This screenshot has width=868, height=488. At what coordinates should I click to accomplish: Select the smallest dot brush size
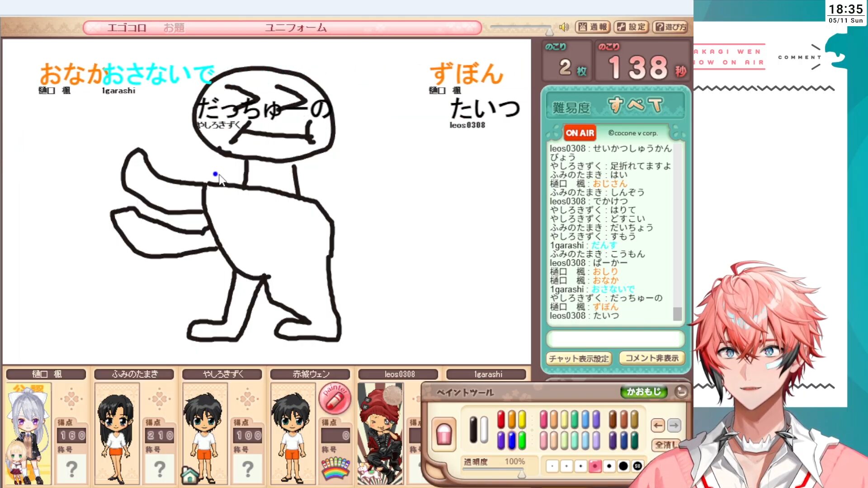pyautogui.click(x=552, y=466)
